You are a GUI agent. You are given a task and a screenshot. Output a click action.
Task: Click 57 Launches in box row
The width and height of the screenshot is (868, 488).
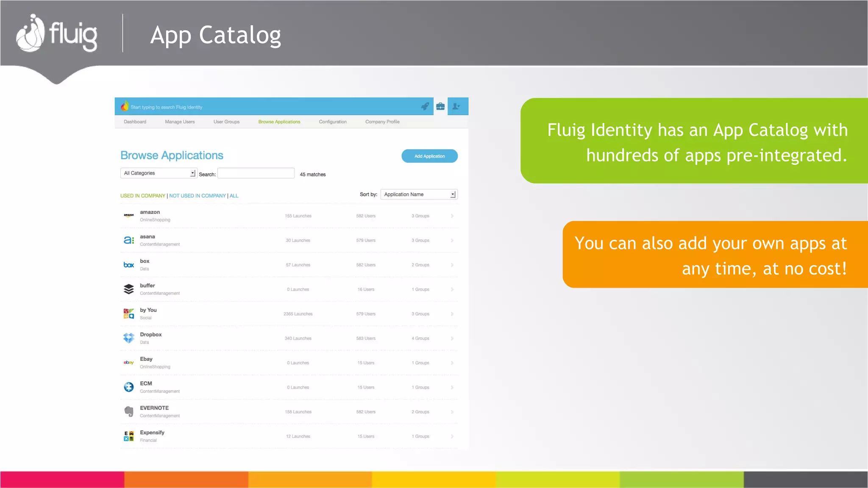click(298, 265)
